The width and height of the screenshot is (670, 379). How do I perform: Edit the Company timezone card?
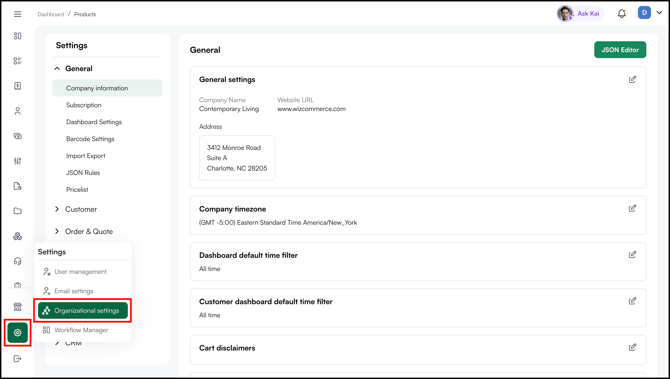tap(632, 209)
